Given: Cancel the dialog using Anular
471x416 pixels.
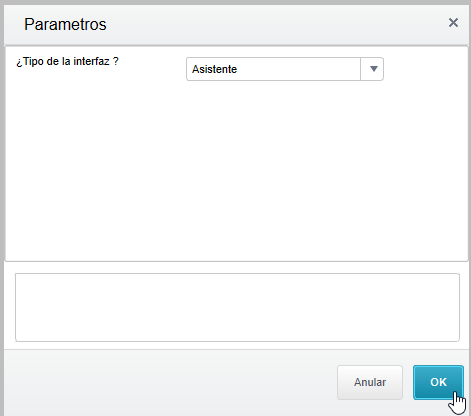Looking at the screenshot, I should (x=370, y=382).
